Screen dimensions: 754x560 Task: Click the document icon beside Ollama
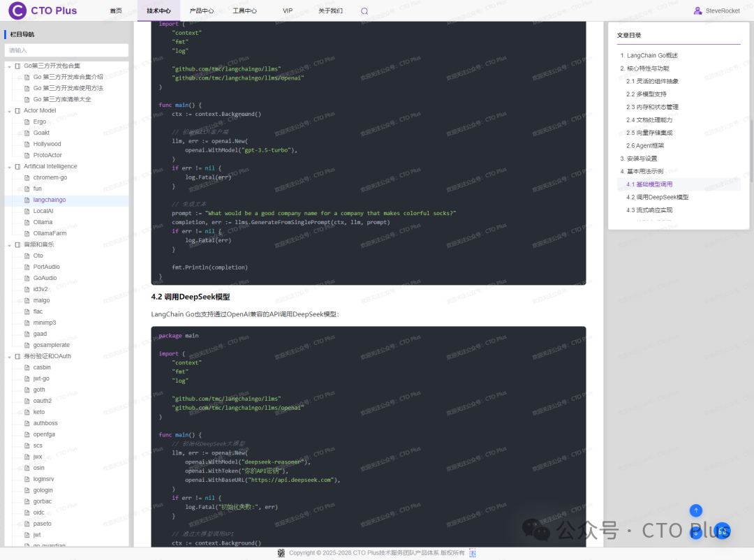coord(27,222)
